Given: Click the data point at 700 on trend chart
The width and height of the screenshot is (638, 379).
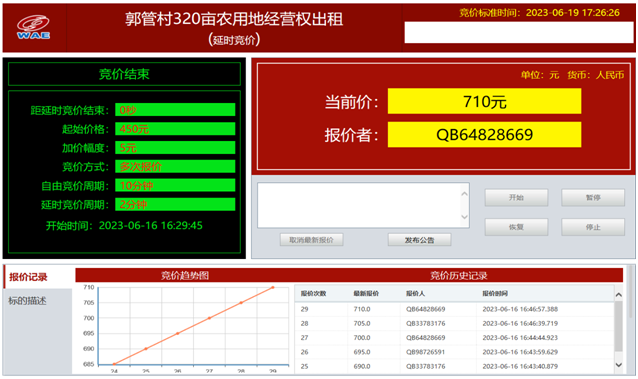Looking at the screenshot, I should point(209,318).
